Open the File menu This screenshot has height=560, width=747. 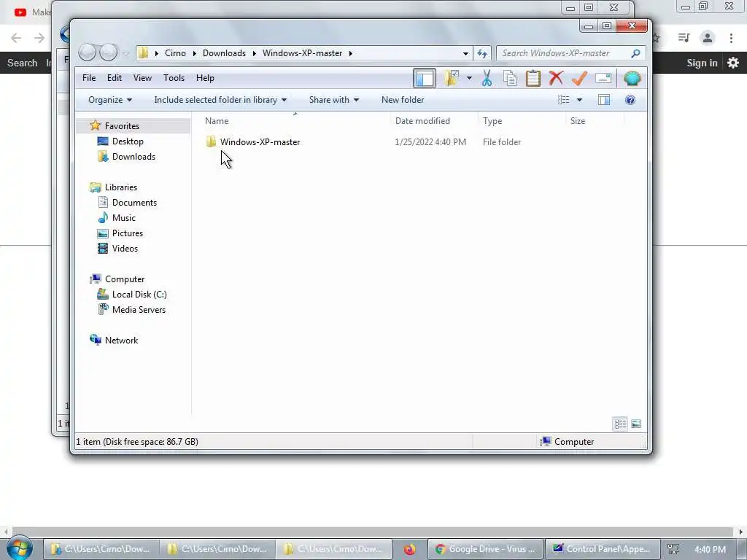click(x=89, y=77)
